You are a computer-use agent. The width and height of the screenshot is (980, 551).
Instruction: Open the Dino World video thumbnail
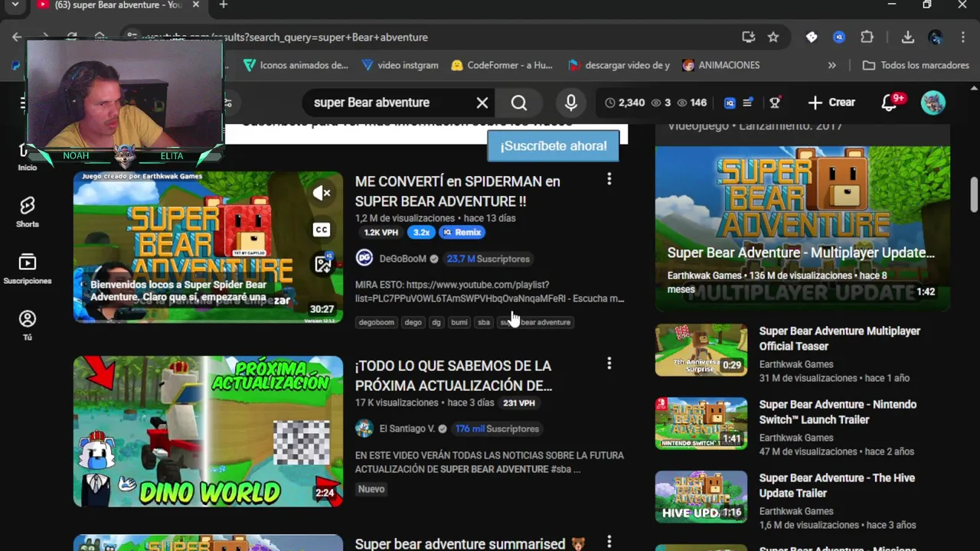click(x=208, y=431)
